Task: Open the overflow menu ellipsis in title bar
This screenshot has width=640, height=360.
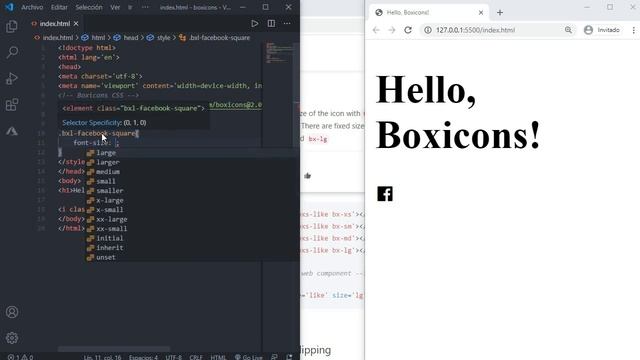Action: [x=145, y=7]
